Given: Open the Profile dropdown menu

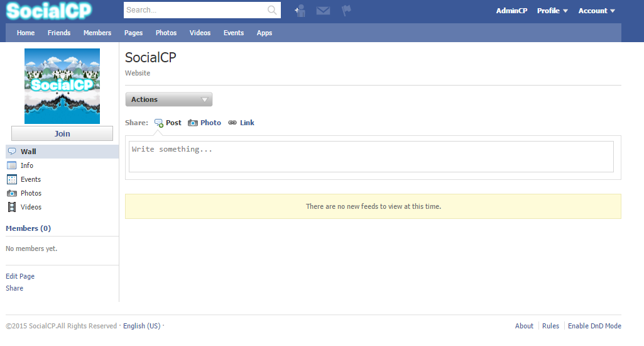Looking at the screenshot, I should [552, 11].
